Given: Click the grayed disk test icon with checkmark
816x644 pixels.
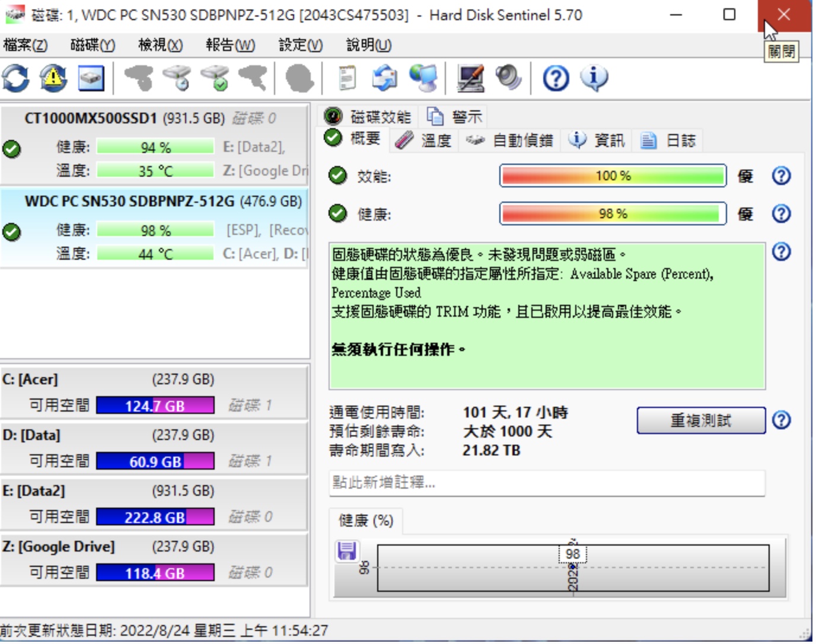Looking at the screenshot, I should point(215,78).
